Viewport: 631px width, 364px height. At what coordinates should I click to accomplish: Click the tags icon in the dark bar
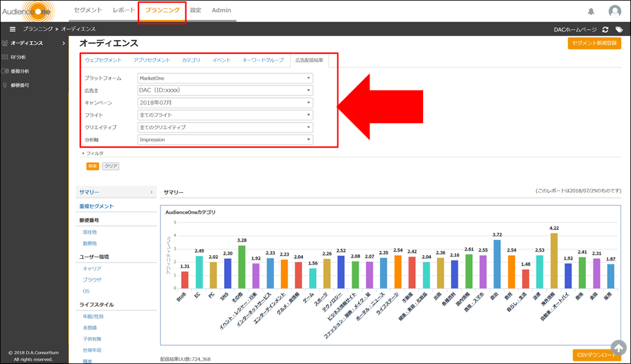point(619,29)
